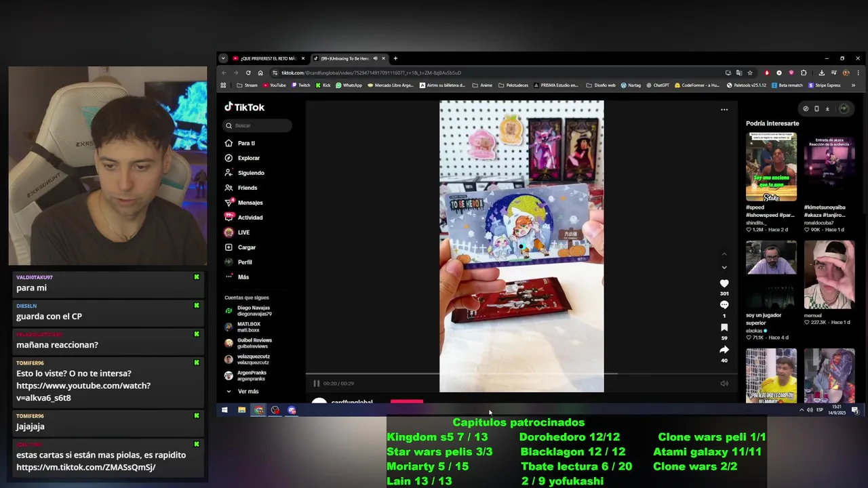Open File Explorer in taskbar
This screenshot has width=868, height=488.
241,410
